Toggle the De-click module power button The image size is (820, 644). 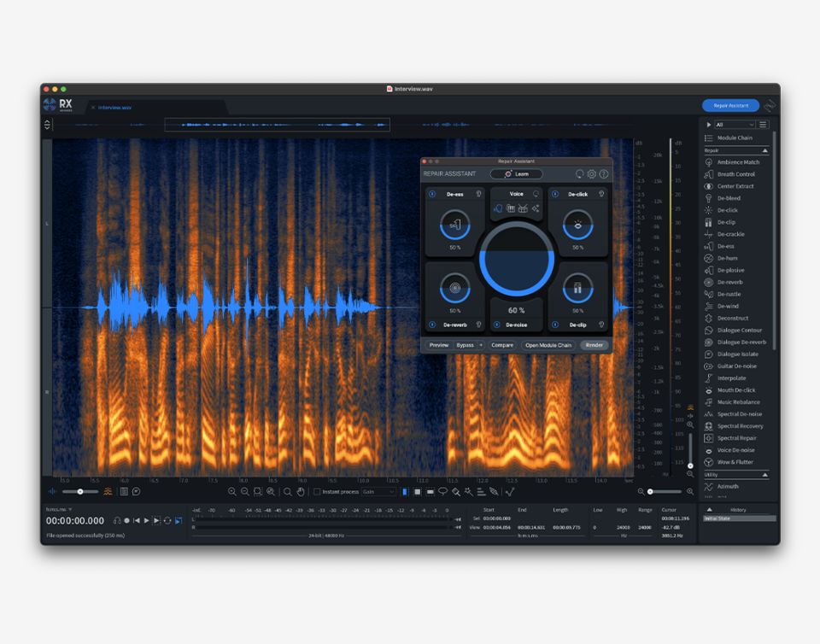click(555, 194)
